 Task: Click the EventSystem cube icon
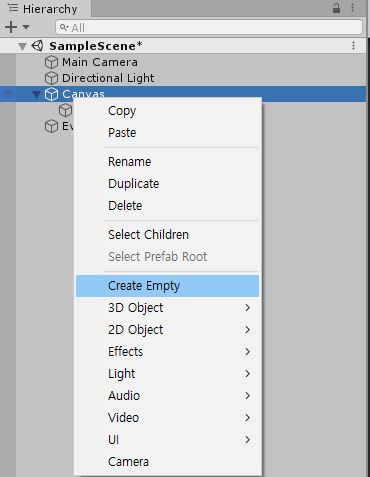tap(51, 126)
